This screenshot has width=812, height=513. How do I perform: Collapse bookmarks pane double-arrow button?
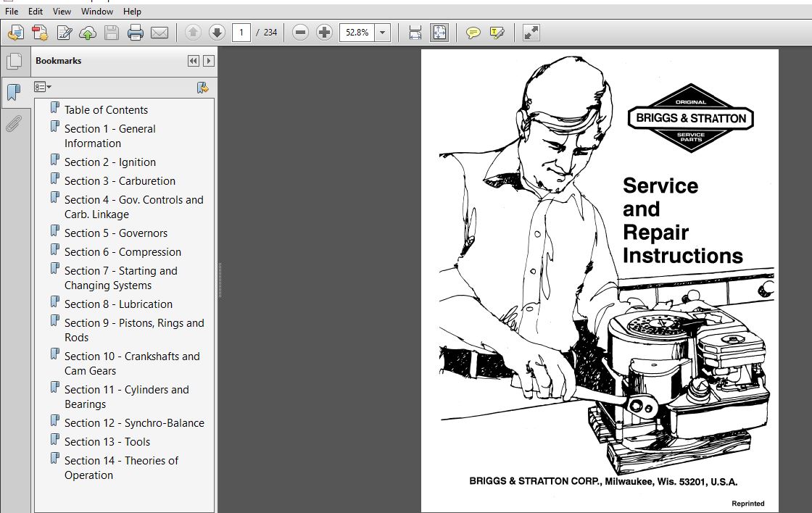tap(193, 61)
